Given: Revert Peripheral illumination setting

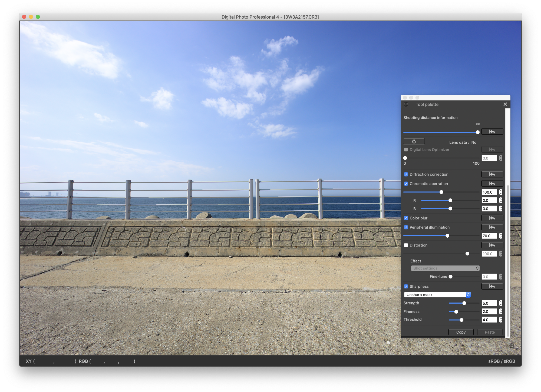Looking at the screenshot, I should pyautogui.click(x=492, y=227).
